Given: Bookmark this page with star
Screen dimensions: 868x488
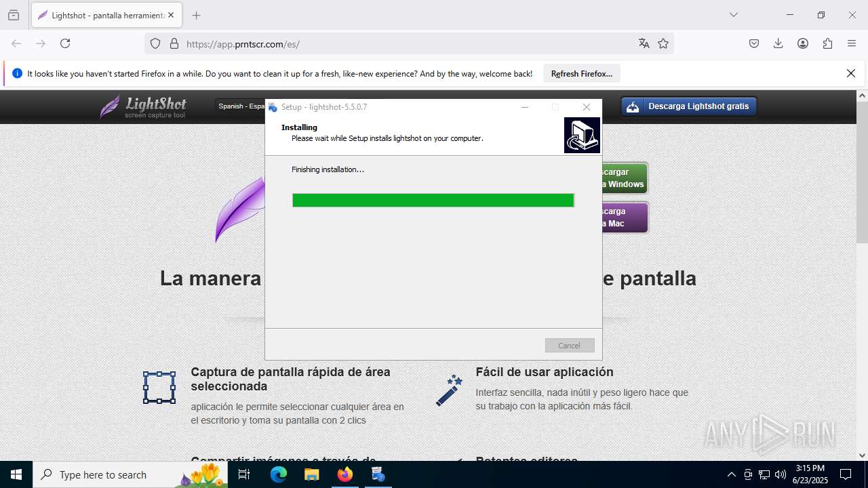Looking at the screenshot, I should click(x=663, y=43).
